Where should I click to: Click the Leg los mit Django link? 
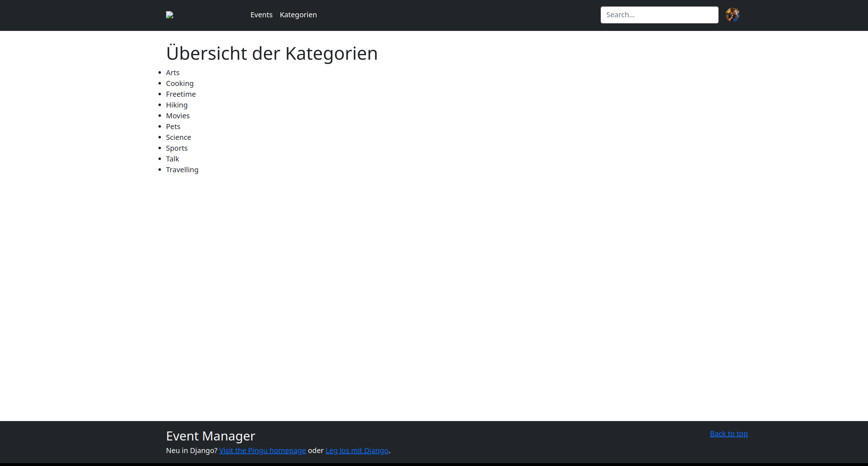click(356, 450)
